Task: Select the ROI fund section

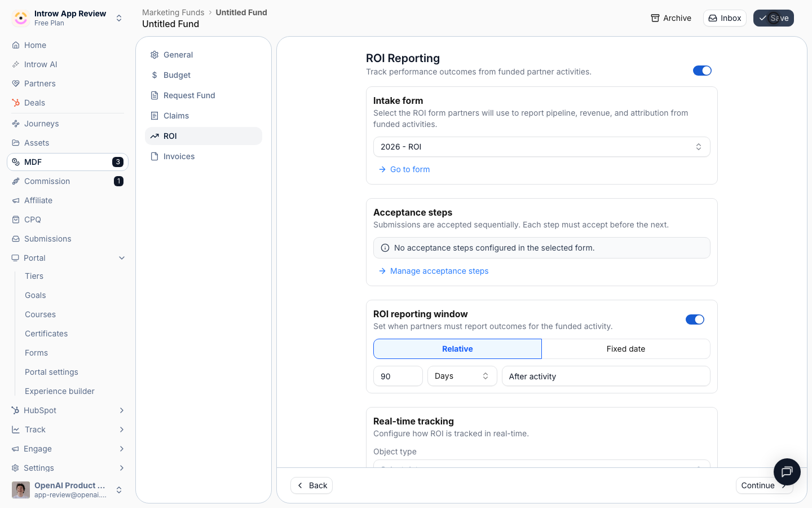Action: coord(204,136)
